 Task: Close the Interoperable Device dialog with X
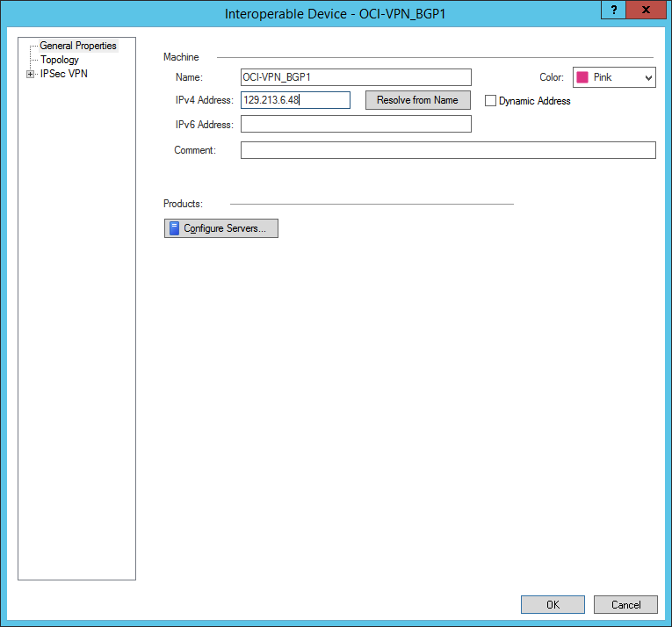[x=647, y=9]
